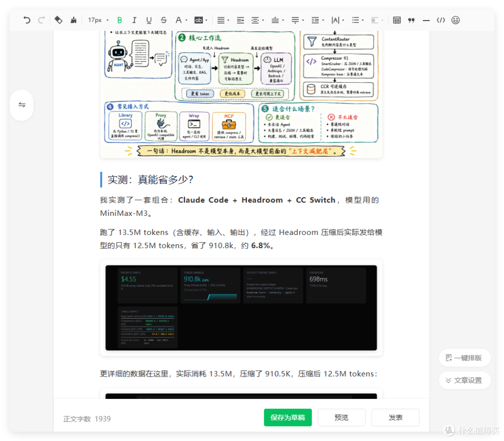Click the swap arrows side button
504x441 pixels.
tap(21, 105)
